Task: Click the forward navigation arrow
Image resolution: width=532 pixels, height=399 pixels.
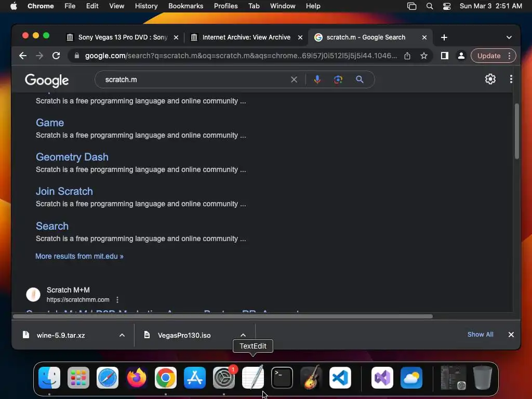Action: tap(39, 56)
